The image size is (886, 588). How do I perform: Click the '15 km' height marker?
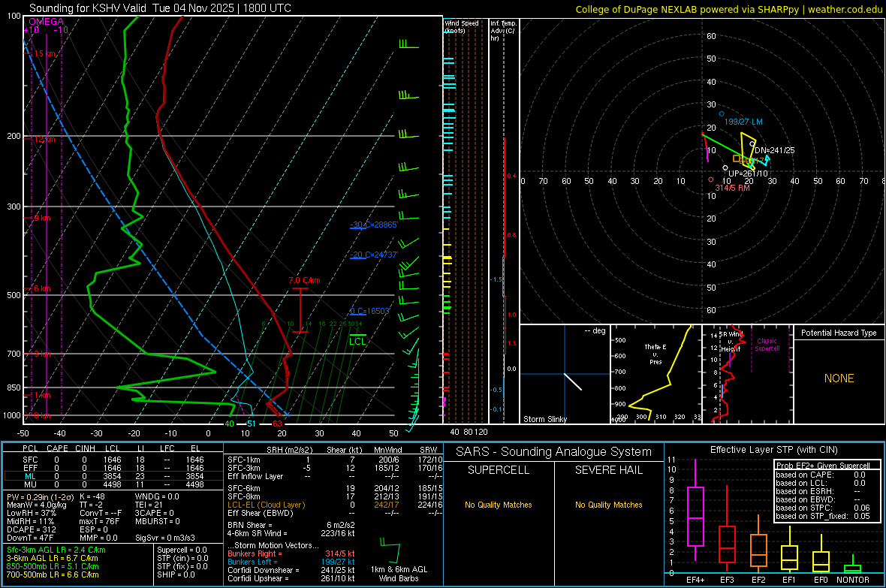[44, 54]
